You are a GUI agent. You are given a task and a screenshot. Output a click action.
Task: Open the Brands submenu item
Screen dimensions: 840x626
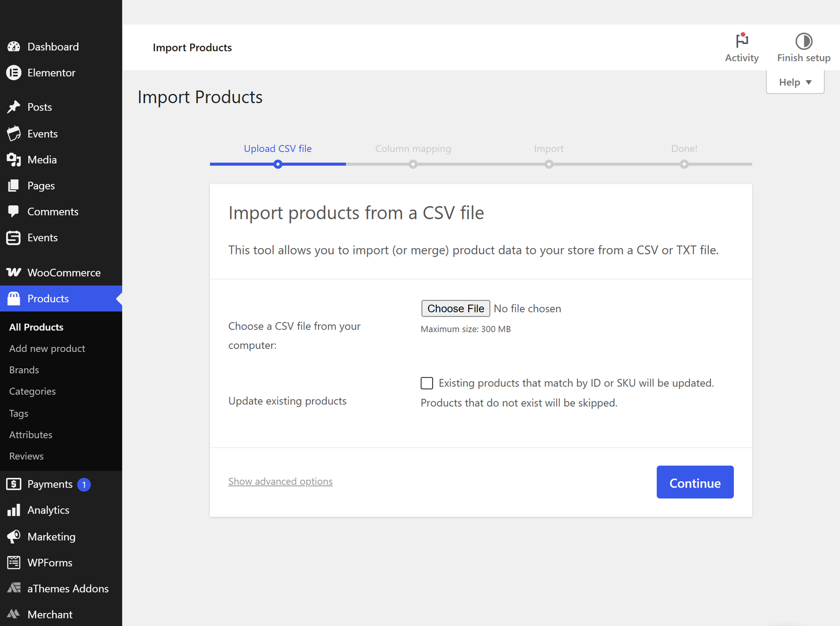pos(24,370)
